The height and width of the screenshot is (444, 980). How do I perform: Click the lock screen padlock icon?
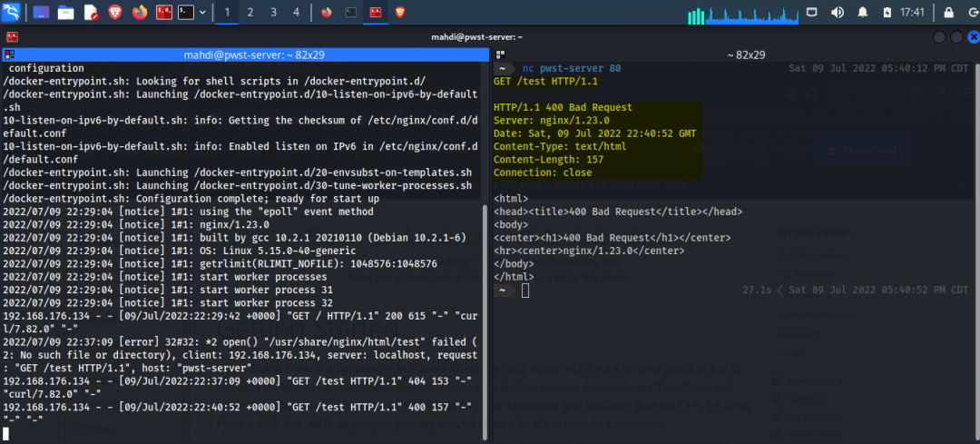click(x=948, y=12)
